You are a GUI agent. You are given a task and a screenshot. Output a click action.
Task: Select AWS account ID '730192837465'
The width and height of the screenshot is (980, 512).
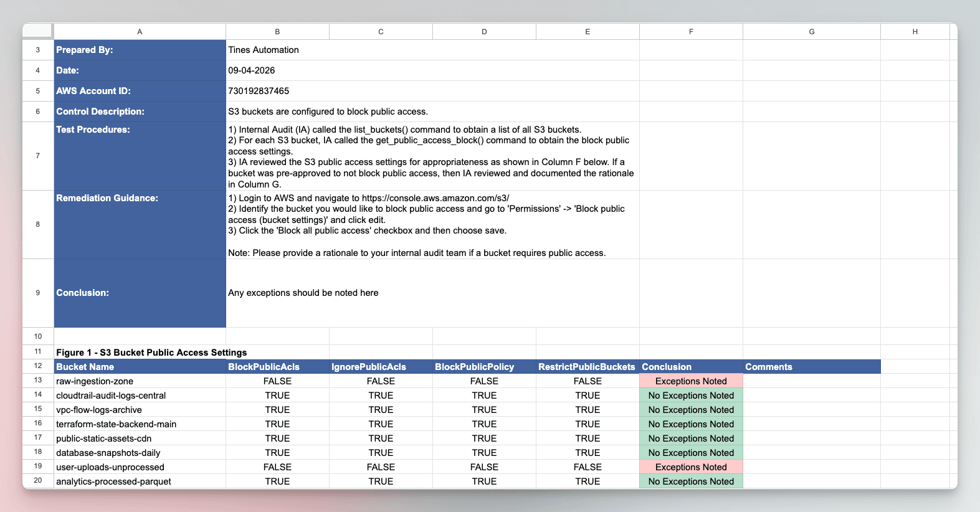pyautogui.click(x=432, y=91)
